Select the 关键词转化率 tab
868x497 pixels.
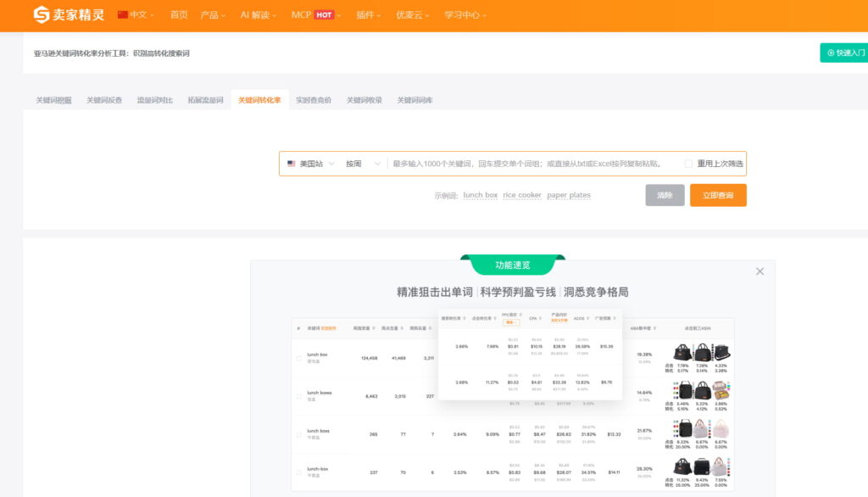pos(259,100)
